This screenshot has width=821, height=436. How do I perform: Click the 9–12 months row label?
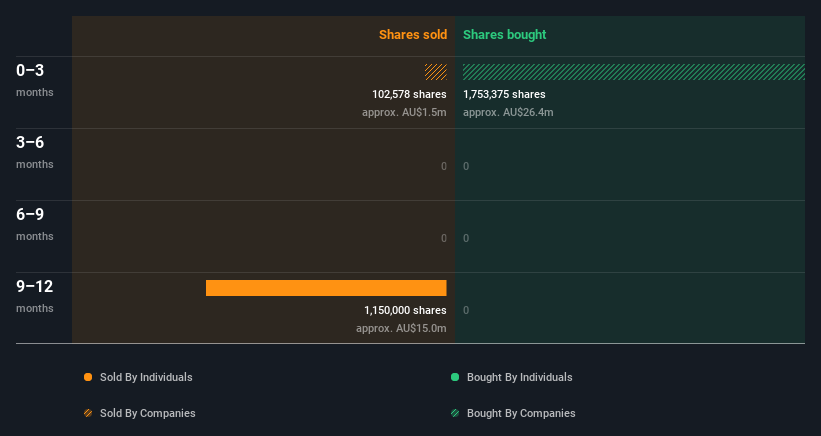pyautogui.click(x=35, y=296)
